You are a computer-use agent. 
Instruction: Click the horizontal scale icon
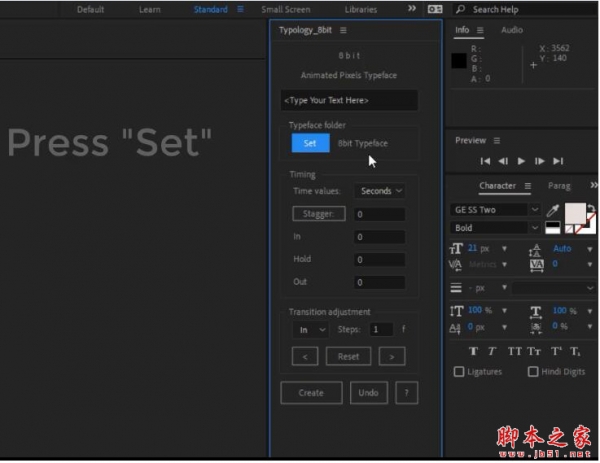coord(536,312)
